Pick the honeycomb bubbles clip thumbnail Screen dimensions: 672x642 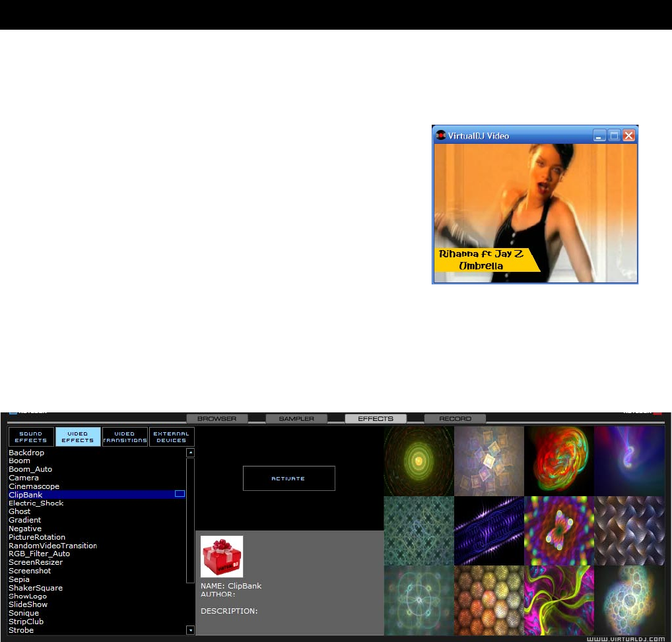click(x=488, y=601)
